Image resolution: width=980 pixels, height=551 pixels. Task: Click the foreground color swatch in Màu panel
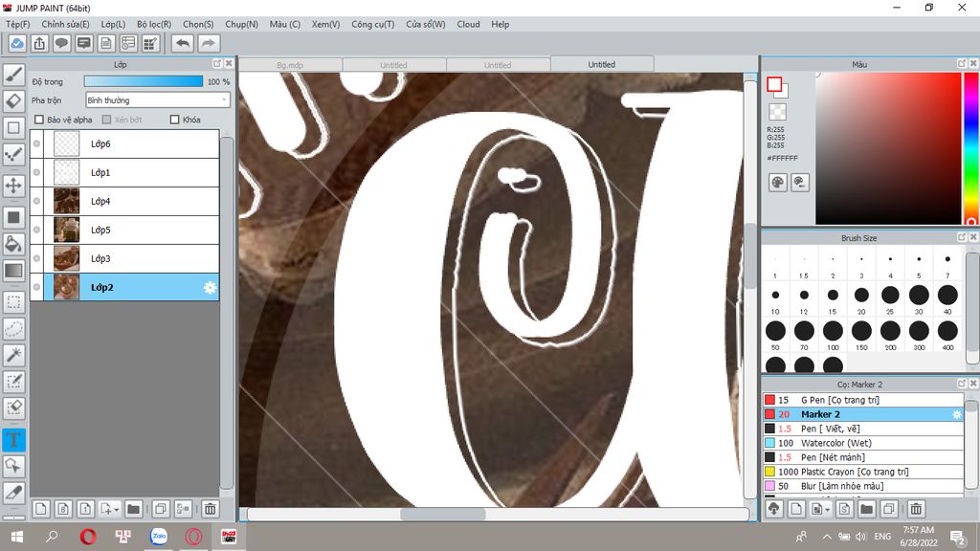tap(774, 84)
